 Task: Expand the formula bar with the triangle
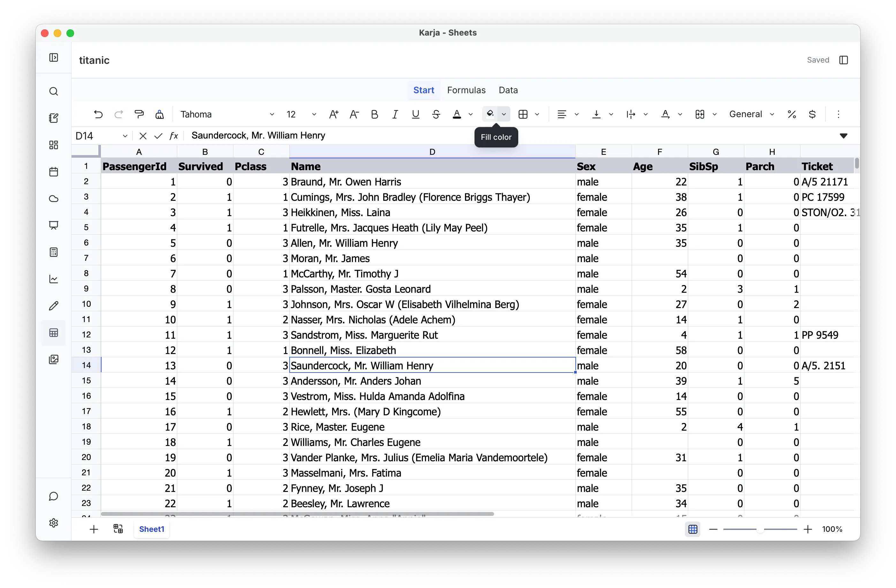click(x=843, y=136)
